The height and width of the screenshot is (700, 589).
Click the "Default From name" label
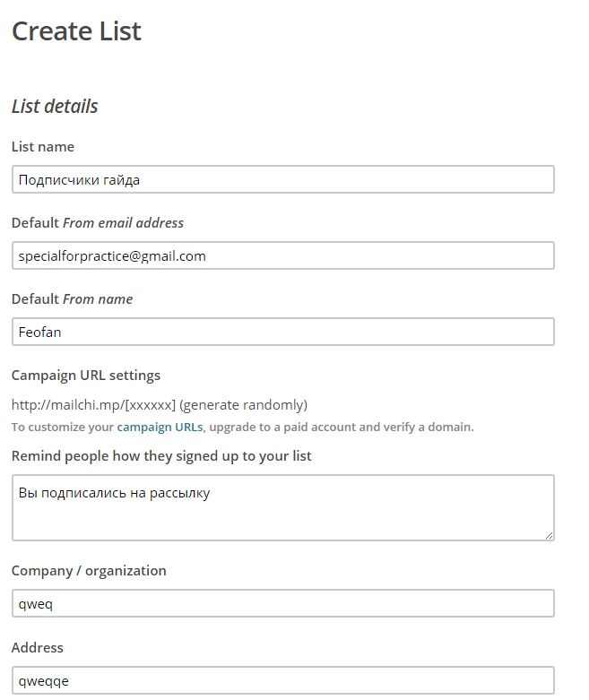point(72,298)
